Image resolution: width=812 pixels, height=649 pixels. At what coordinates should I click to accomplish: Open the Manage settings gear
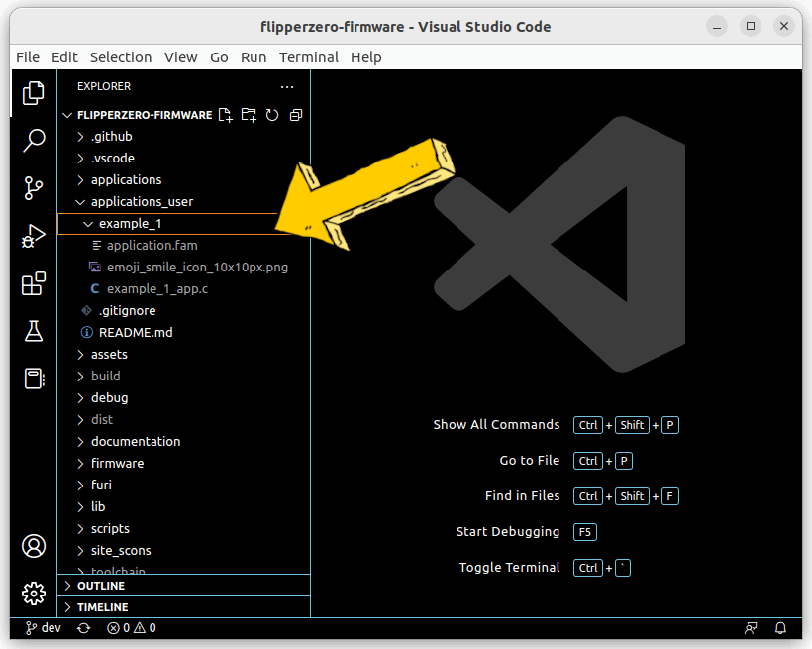pyautogui.click(x=34, y=594)
